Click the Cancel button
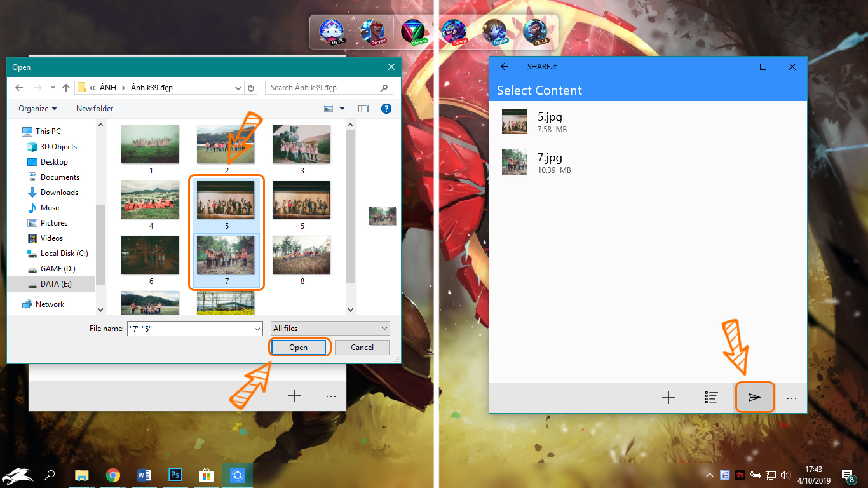 (362, 348)
